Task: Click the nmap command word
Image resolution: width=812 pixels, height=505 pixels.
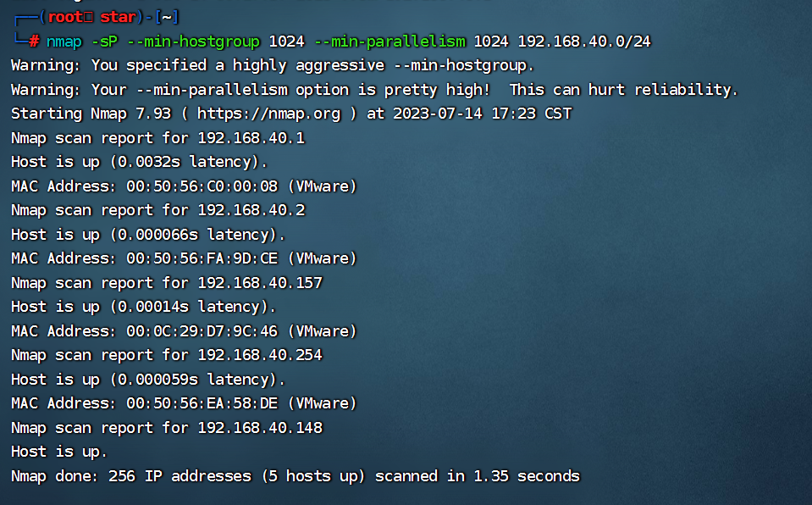Action: point(64,41)
